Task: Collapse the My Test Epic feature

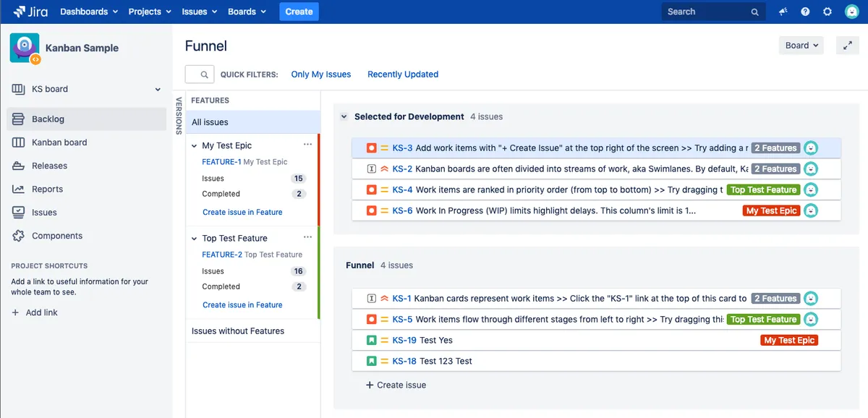Action: click(194, 145)
